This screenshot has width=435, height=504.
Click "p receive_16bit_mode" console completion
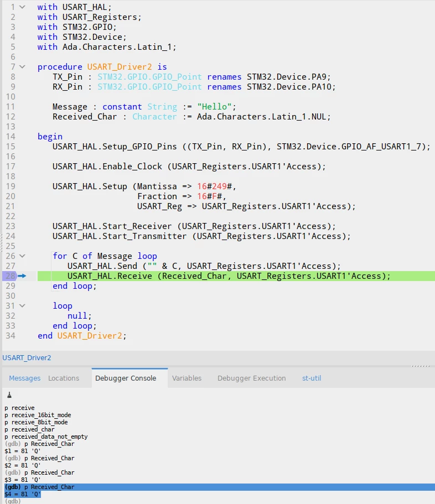[x=38, y=415]
